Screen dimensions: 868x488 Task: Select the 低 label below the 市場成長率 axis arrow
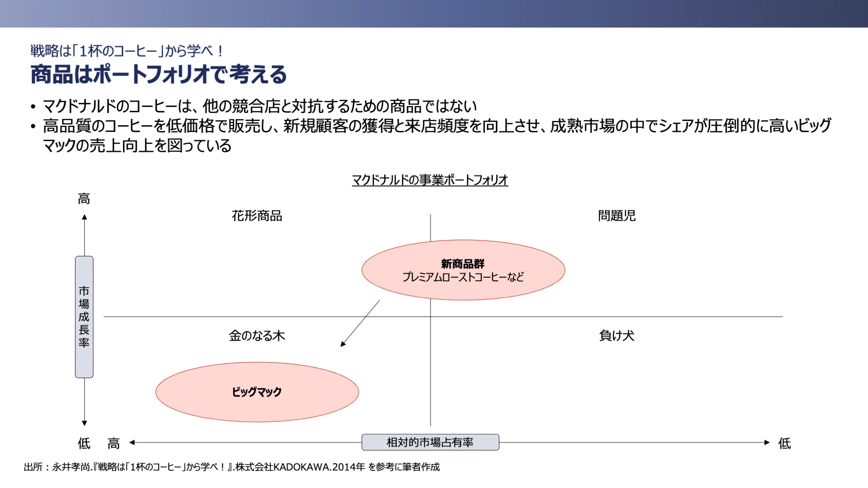[x=84, y=443]
